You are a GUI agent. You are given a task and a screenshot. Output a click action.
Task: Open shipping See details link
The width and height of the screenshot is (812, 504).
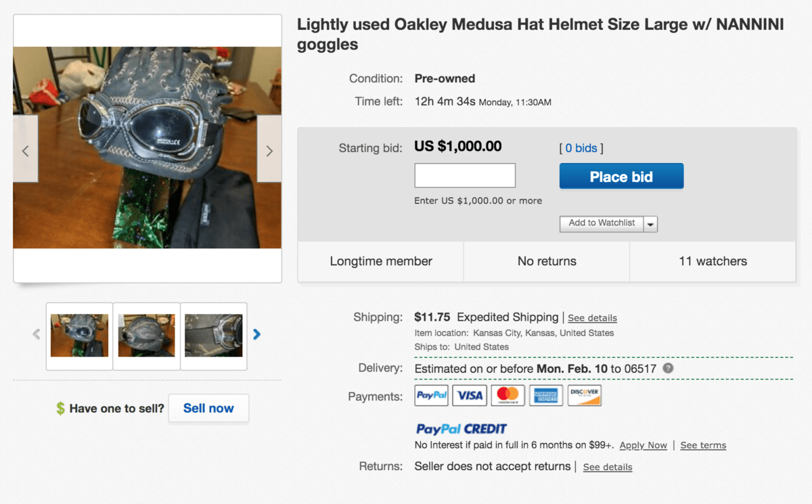click(592, 318)
